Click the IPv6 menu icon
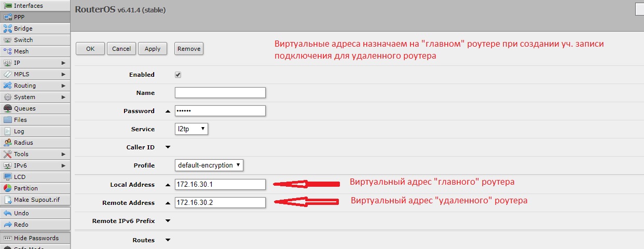 click(8, 165)
